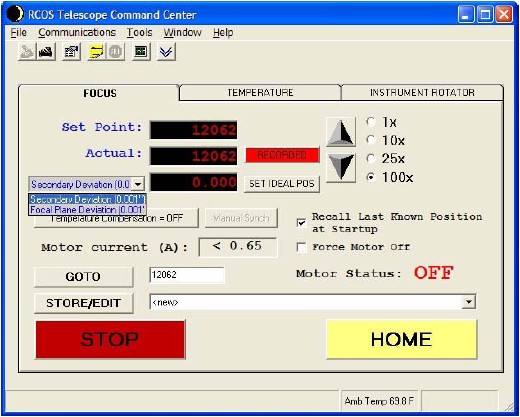Click the 0.000 deviation display
Screen dimensions: 520x417
(193, 182)
